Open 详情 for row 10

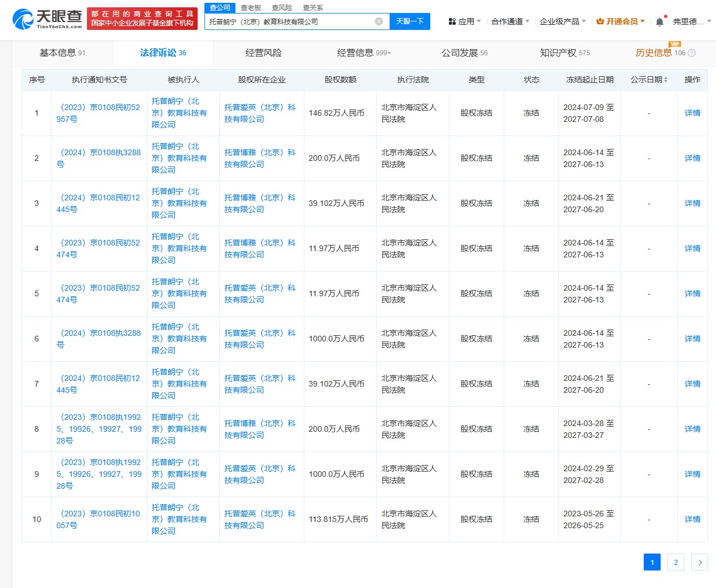tap(692, 519)
